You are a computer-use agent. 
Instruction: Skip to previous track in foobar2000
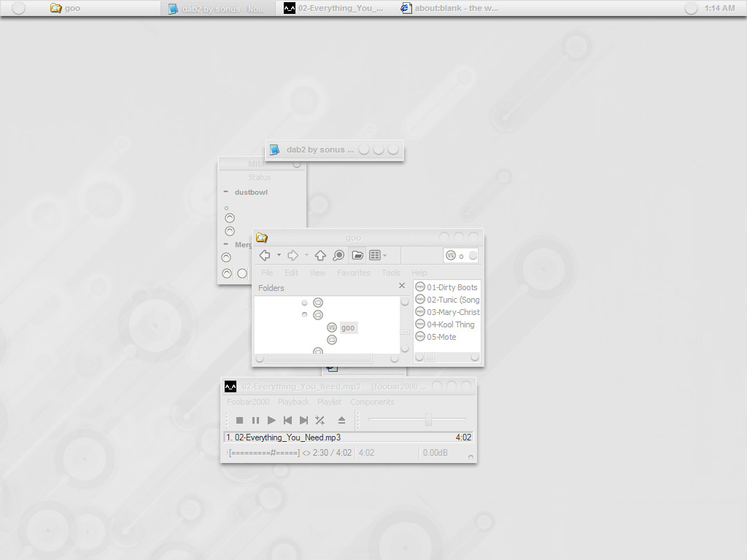[x=287, y=421]
